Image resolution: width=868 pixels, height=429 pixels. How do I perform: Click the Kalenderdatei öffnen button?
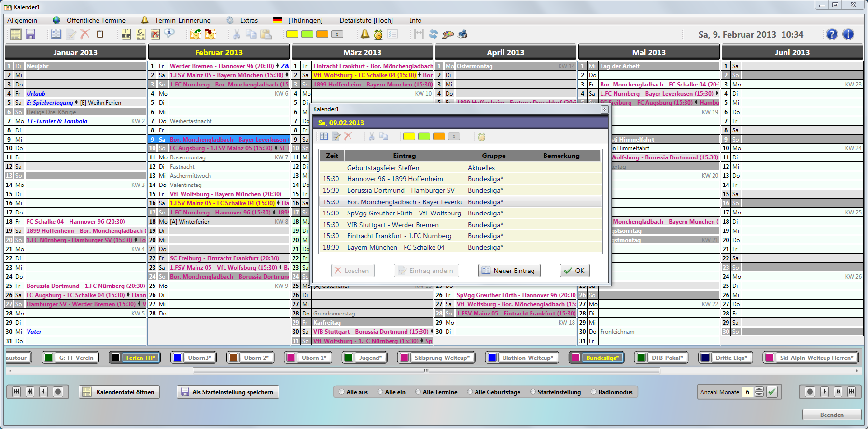119,392
